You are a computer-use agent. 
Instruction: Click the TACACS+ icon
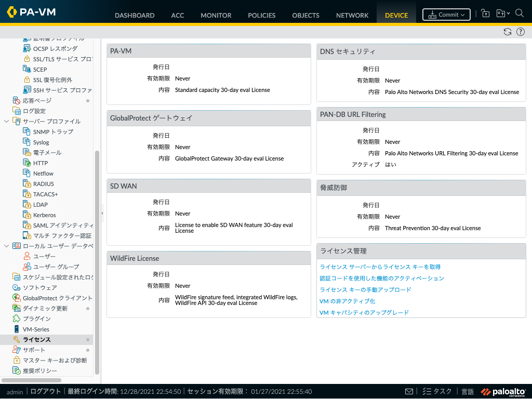tap(27, 194)
